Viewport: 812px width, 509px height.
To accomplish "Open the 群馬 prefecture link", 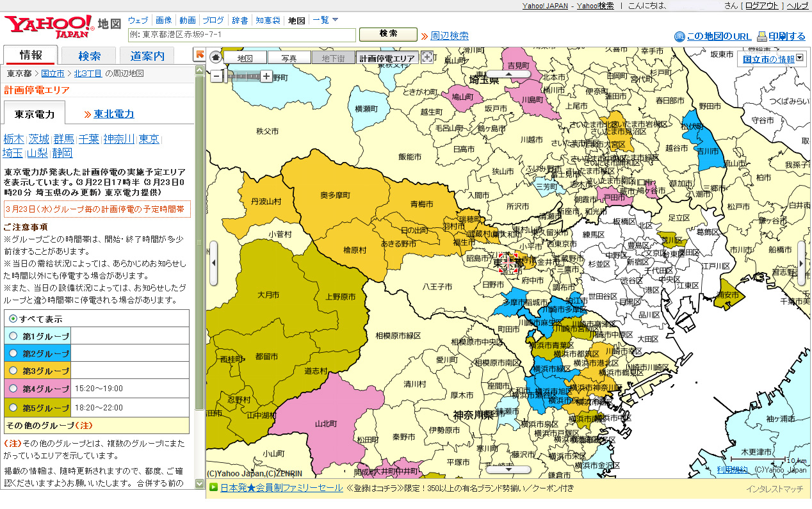I will pyautogui.click(x=63, y=139).
